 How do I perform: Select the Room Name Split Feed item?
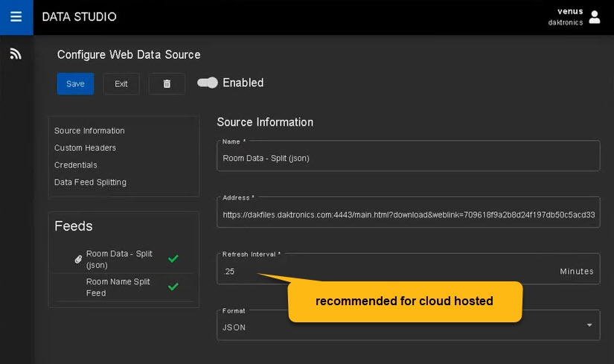tap(118, 287)
